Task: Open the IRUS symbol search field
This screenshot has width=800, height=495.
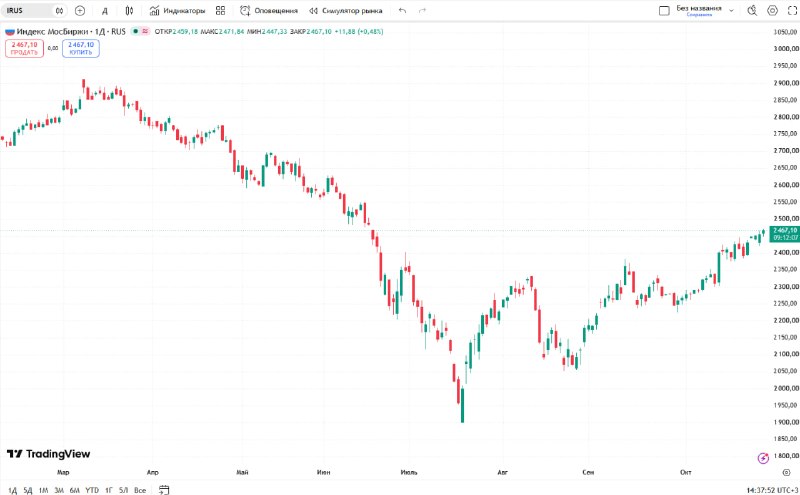Action: (x=28, y=10)
